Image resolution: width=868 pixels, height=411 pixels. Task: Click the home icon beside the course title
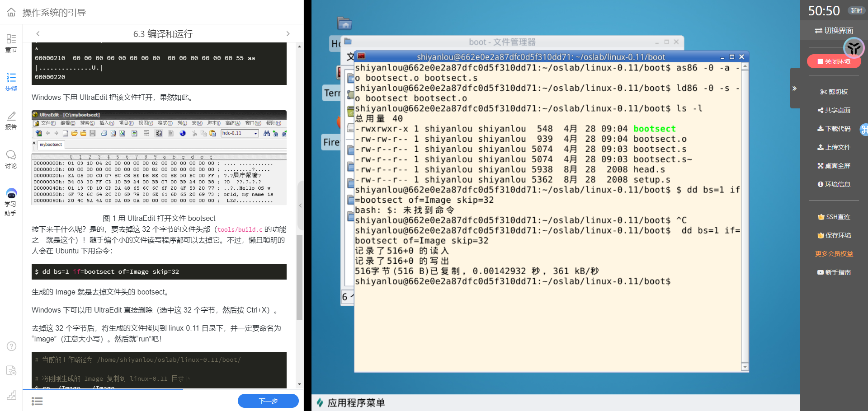pos(11,12)
